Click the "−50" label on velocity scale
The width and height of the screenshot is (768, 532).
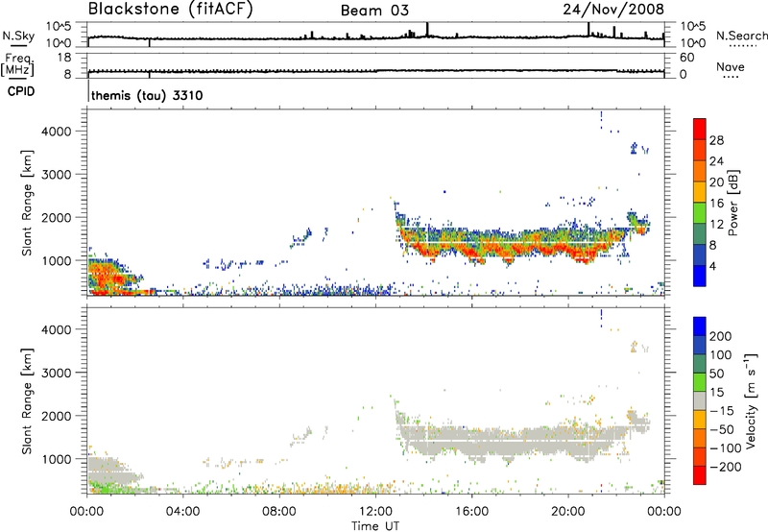click(x=722, y=429)
